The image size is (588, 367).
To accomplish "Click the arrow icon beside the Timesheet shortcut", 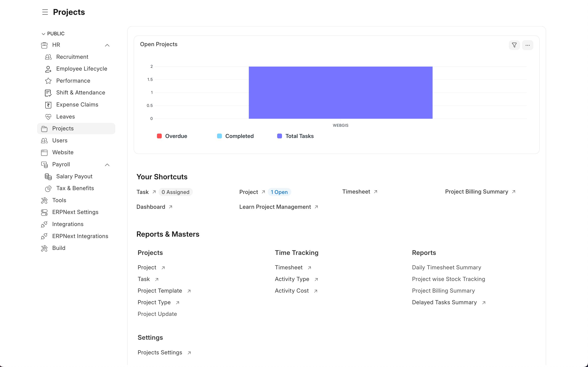I will pos(376,192).
